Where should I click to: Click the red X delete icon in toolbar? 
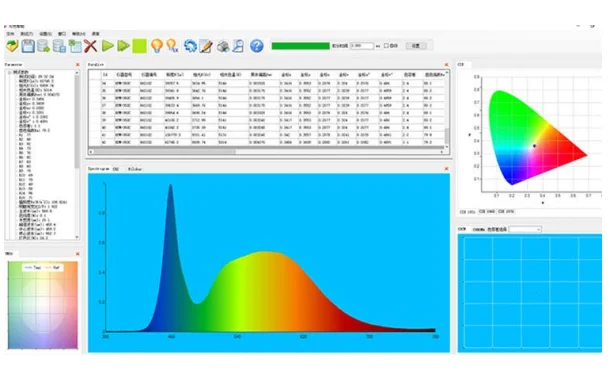pyautogui.click(x=90, y=46)
